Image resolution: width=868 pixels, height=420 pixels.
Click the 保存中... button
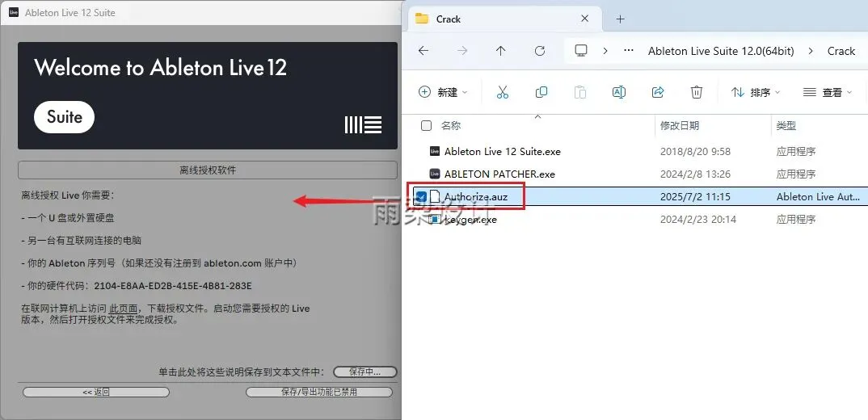click(365, 372)
